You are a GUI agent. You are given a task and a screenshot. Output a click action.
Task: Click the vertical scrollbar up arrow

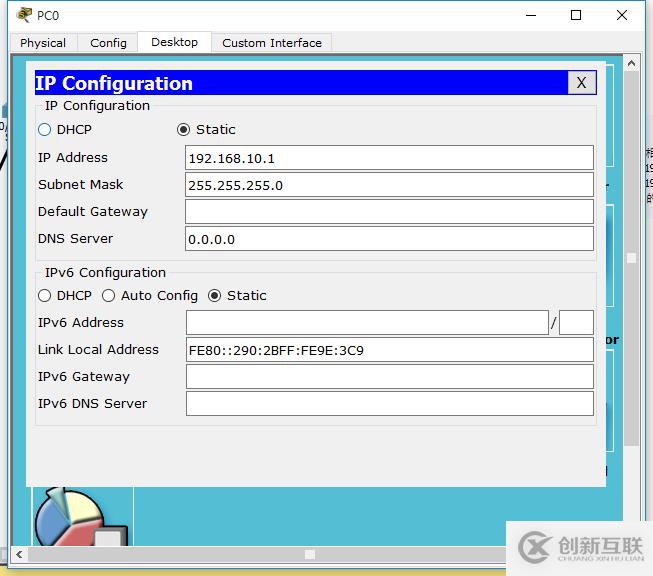tap(631, 65)
